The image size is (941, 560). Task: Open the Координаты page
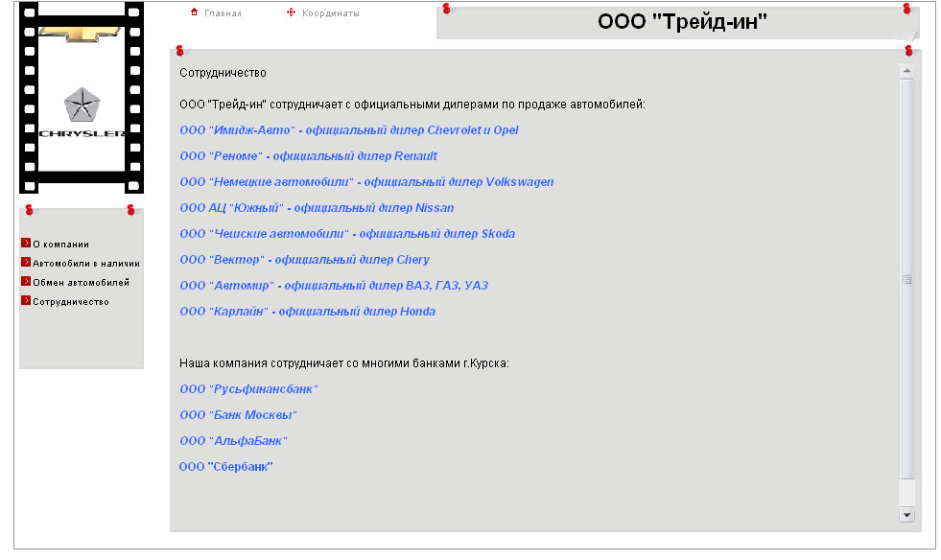click(331, 13)
